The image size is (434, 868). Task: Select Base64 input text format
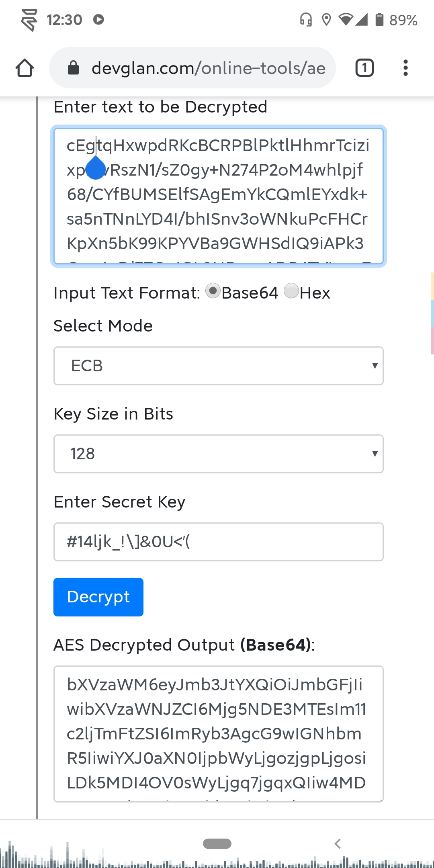pyautogui.click(x=213, y=291)
